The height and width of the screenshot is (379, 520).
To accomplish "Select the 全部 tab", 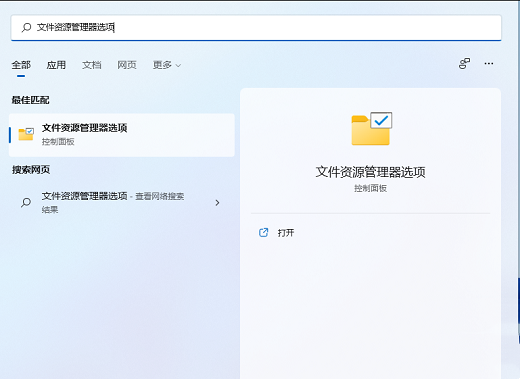I will coord(21,65).
